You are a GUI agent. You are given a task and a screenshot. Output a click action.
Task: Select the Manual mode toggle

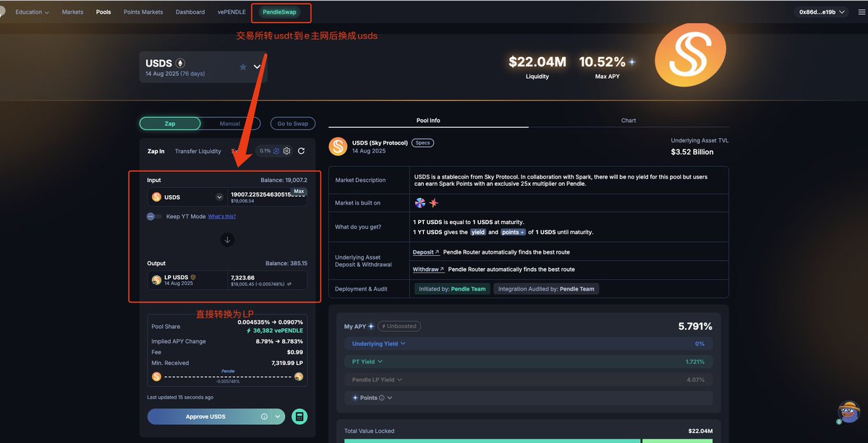point(230,124)
